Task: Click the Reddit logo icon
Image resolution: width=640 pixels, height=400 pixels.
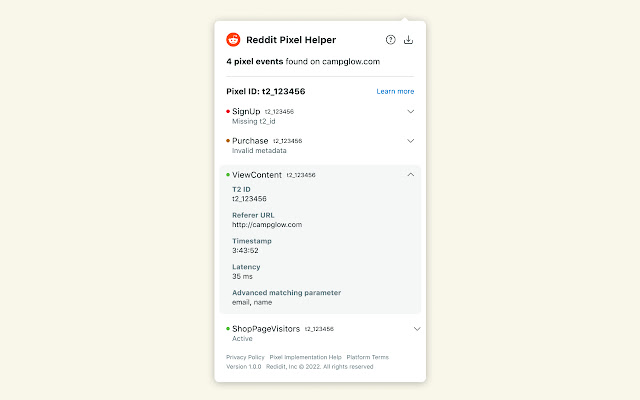Action: click(x=233, y=40)
